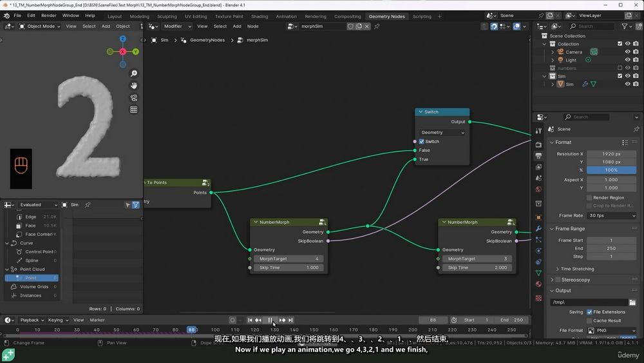Switch to the Animation workspace tab
The image size is (644, 363).
286,17
